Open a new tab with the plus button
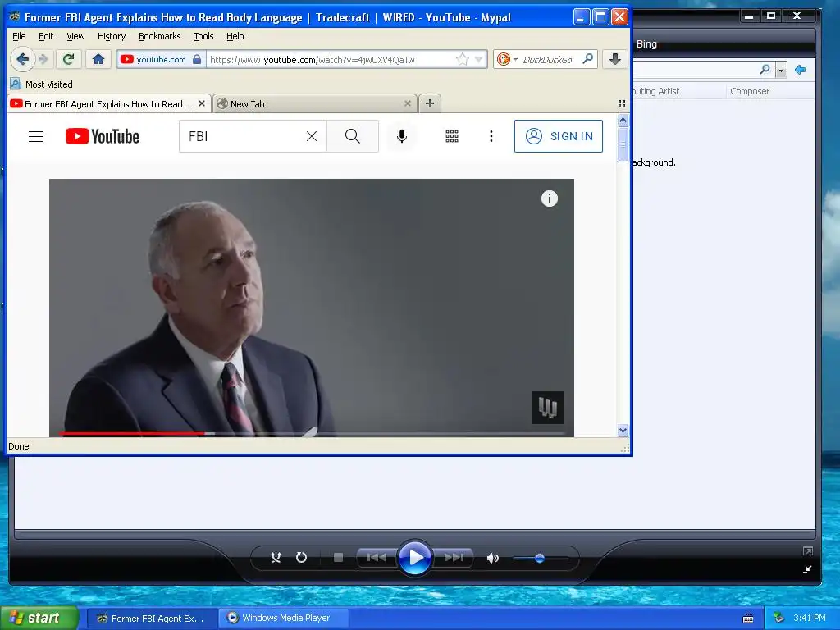840x630 pixels. tap(430, 103)
